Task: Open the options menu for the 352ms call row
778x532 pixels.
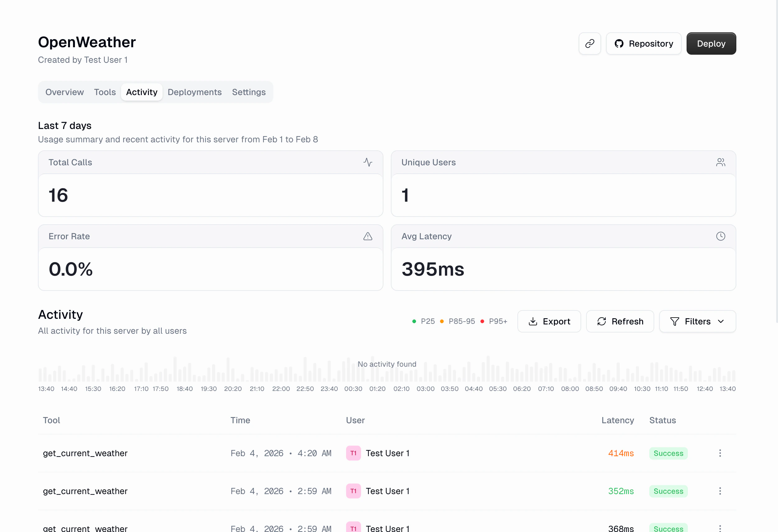Action: coord(720,491)
